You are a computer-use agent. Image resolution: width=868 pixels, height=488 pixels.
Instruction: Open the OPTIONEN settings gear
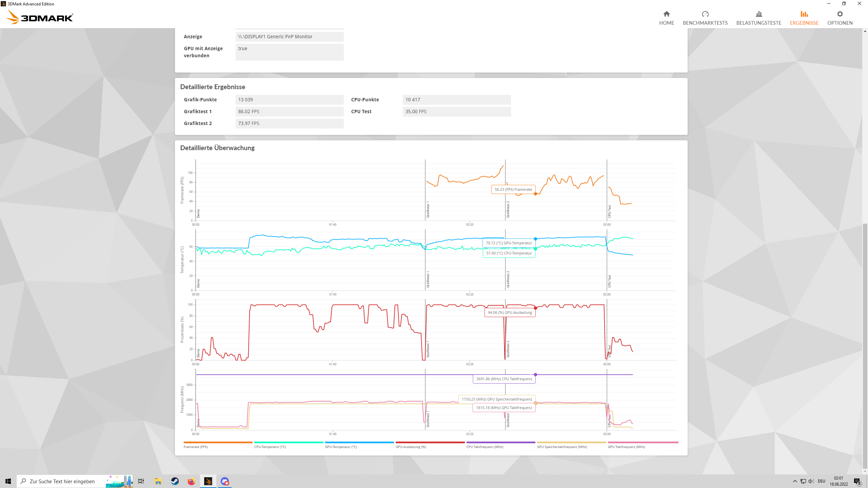tap(840, 18)
